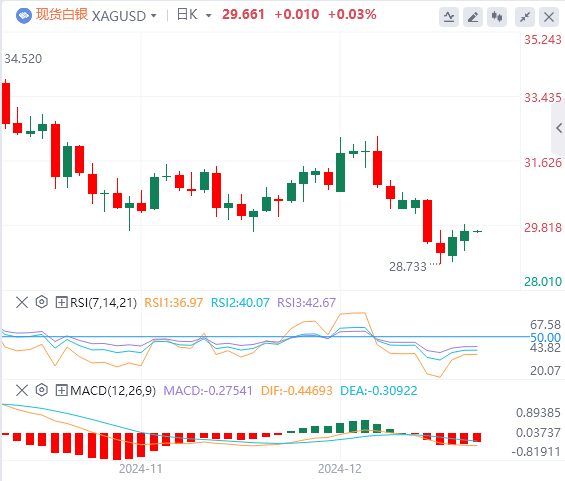Viewport: 565px width, 481px height.
Task: Expand the right side panel chevron
Action: 559,128
